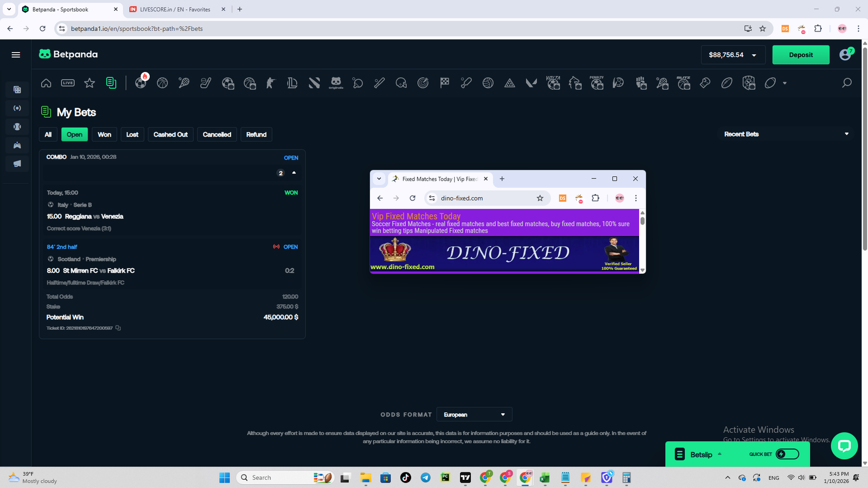This screenshot has width=868, height=488.
Task: Open the hamburger menu icon
Action: [16, 55]
